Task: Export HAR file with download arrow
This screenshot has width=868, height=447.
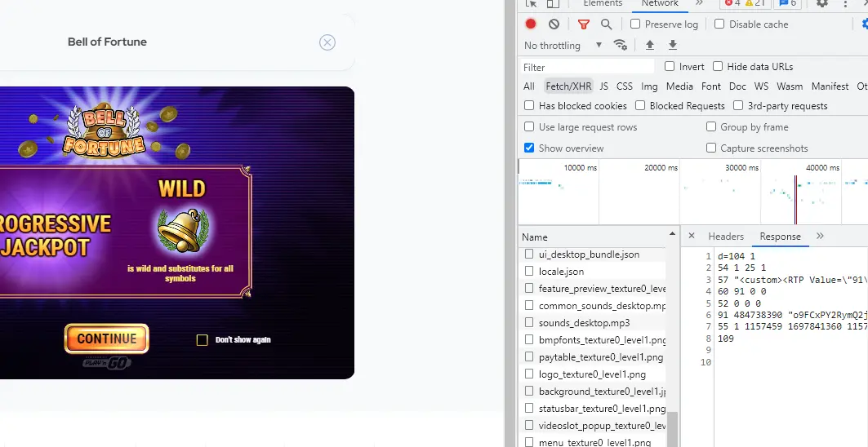Action: (673, 45)
